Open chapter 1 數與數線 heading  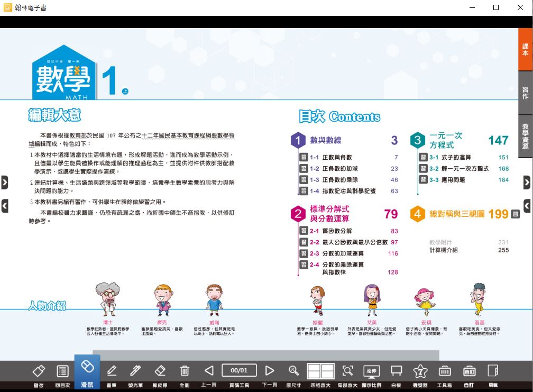coord(326,140)
